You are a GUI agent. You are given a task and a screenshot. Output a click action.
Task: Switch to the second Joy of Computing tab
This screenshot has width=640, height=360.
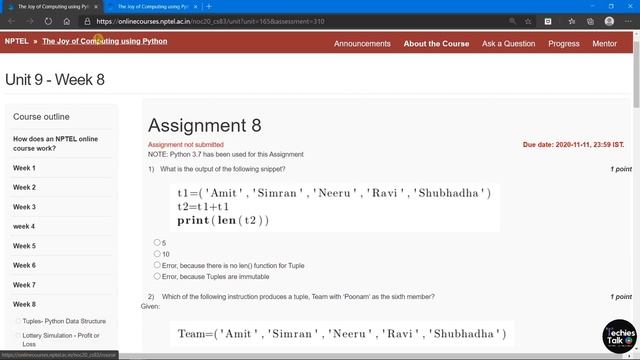[153, 7]
